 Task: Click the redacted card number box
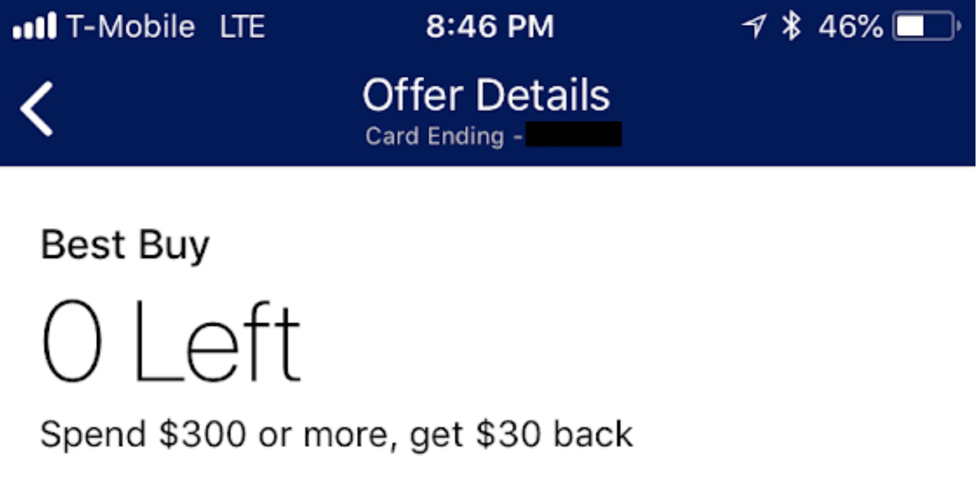(573, 134)
